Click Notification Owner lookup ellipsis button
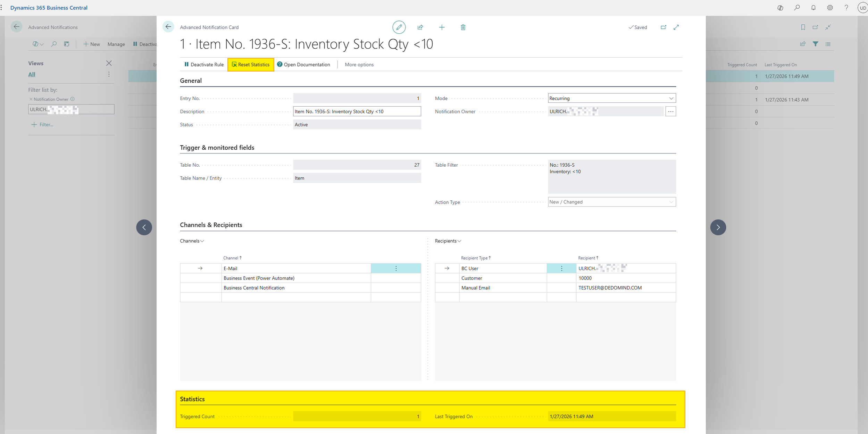 click(670, 111)
